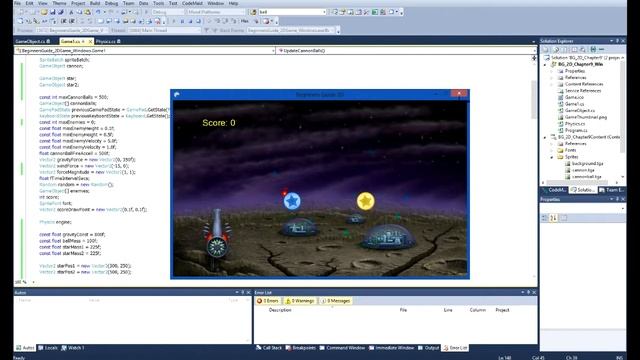640x360 pixels.
Task: Click the blue star in game window
Action: click(292, 201)
